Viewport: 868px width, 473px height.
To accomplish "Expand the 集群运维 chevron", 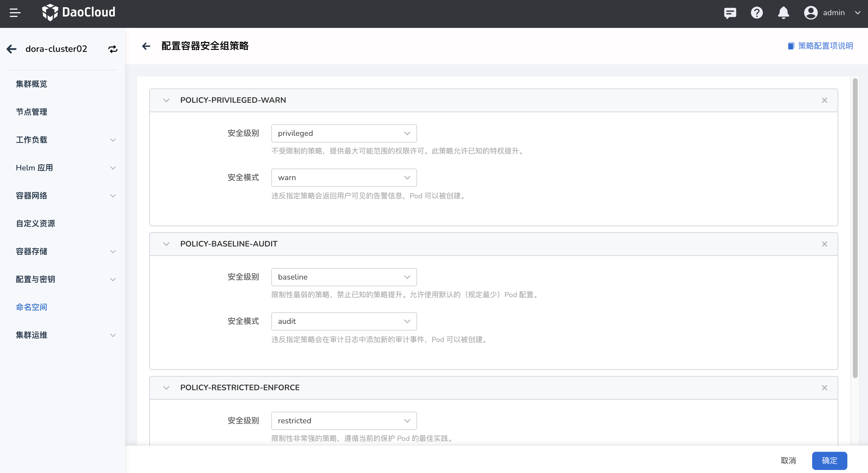I will tap(113, 336).
